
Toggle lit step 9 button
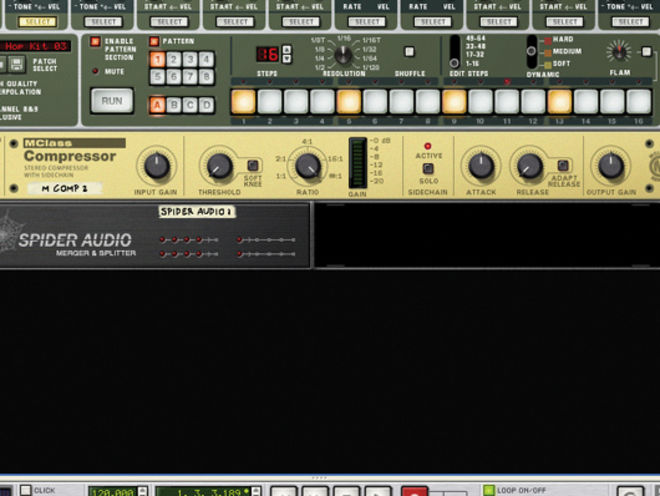coord(454,101)
